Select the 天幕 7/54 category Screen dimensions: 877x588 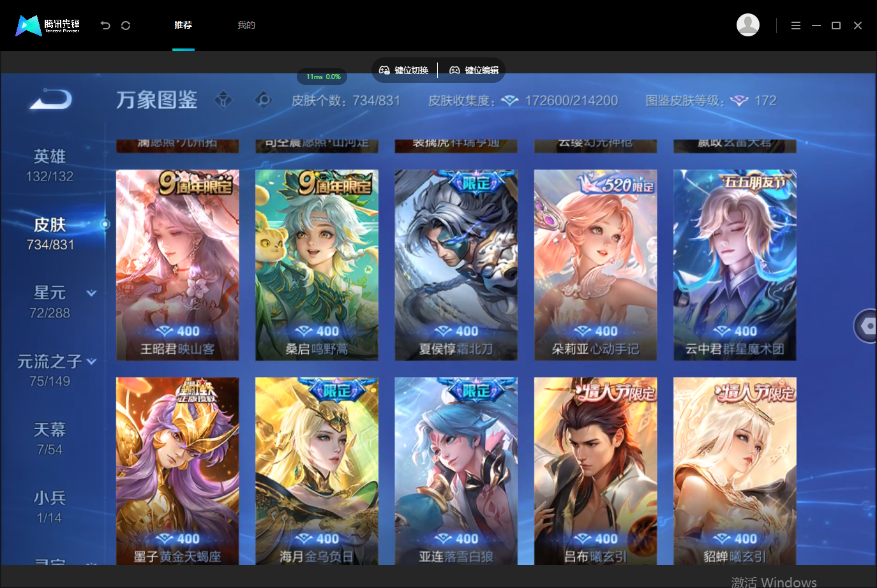(50, 439)
